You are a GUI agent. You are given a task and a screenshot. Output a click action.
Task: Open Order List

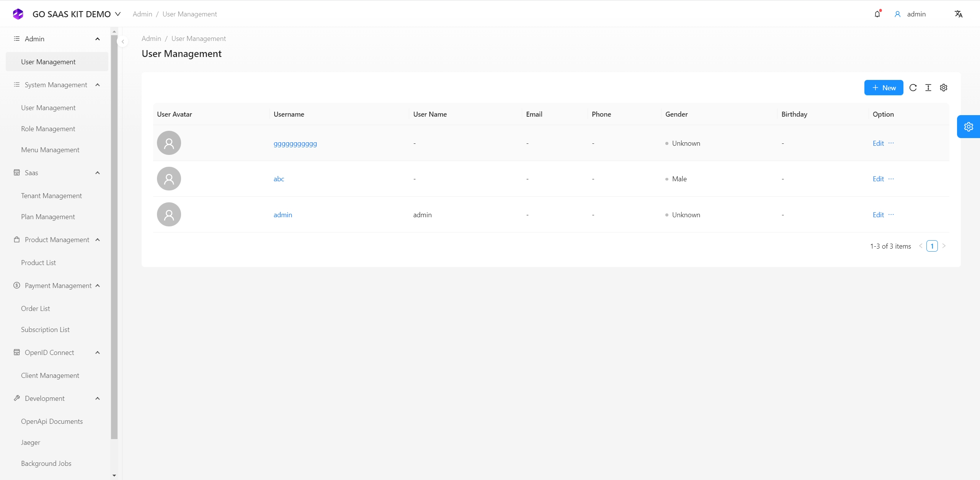[x=57, y=309]
